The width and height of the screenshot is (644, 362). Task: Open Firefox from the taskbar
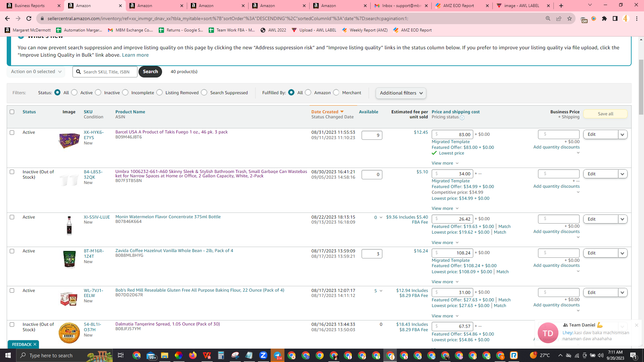[193, 355]
